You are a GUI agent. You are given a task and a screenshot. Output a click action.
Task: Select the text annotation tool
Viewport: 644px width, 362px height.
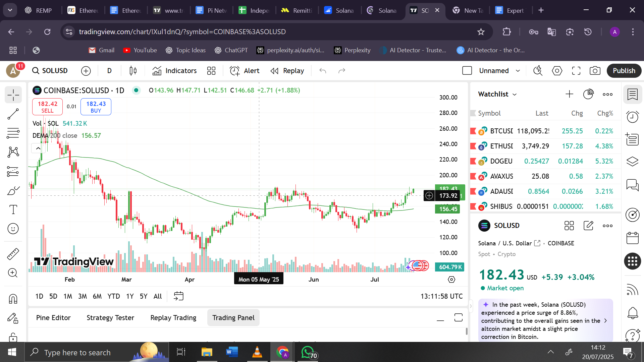[13, 210]
